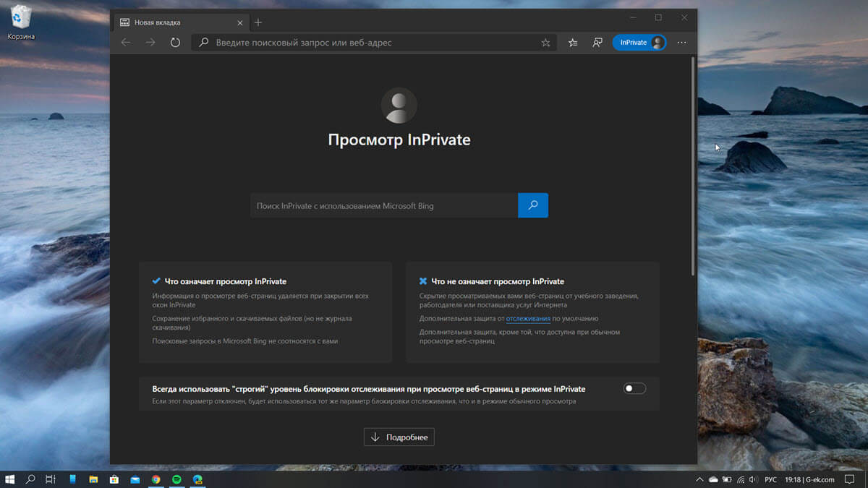Click the heading Что не означает просмотр InPrivate
Viewport: 868px width, 488px height.
coord(498,281)
